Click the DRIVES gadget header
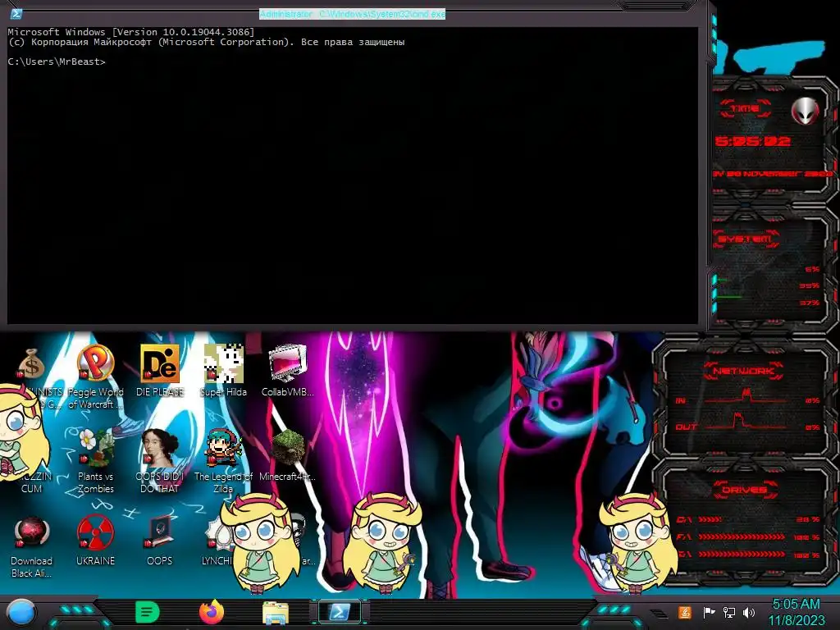Screen dimensions: 840x630 [743, 490]
